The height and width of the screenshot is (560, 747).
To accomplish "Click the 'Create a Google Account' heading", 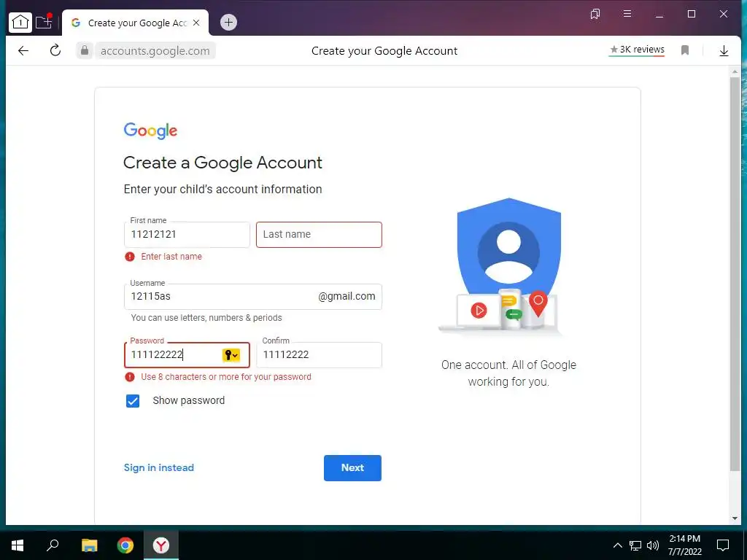I will coord(223,163).
